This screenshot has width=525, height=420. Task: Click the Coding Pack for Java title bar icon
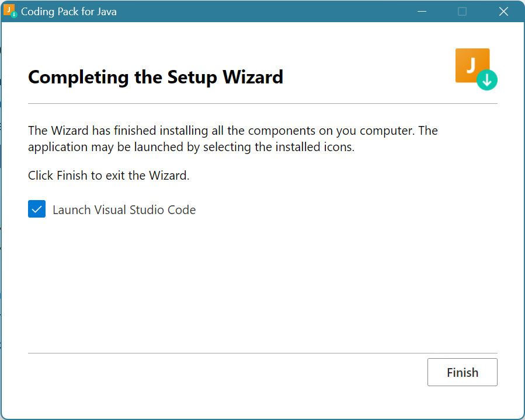coord(10,11)
